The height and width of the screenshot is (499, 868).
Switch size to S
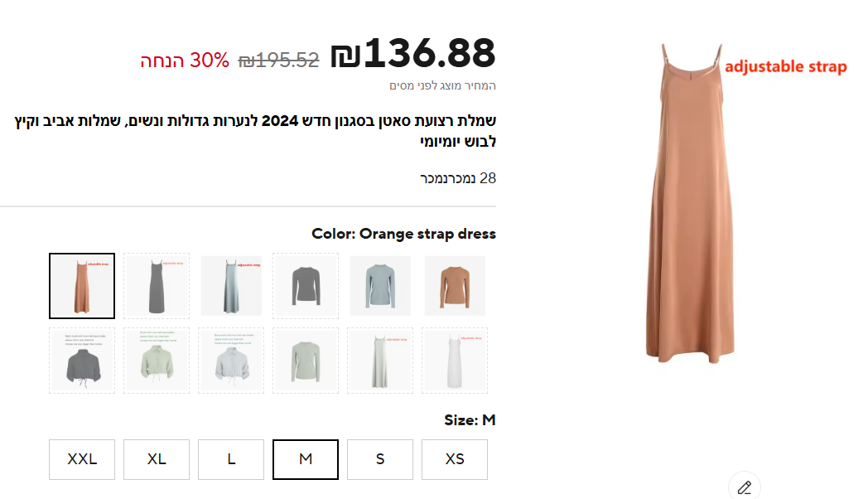(380, 459)
